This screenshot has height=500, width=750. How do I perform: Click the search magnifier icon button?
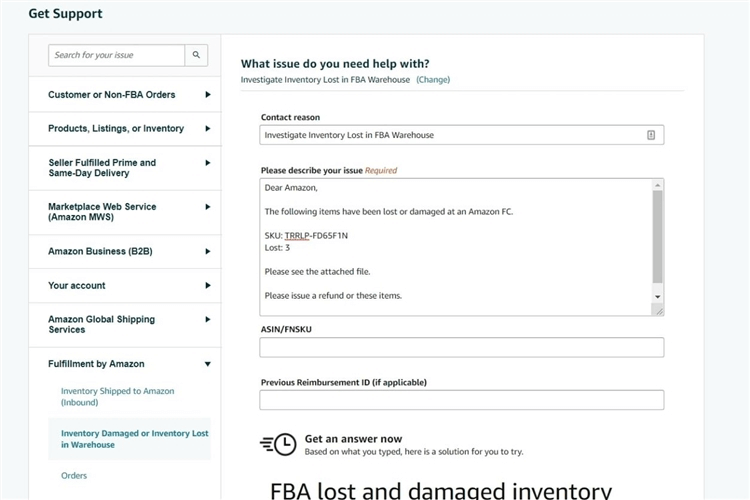[x=196, y=55]
